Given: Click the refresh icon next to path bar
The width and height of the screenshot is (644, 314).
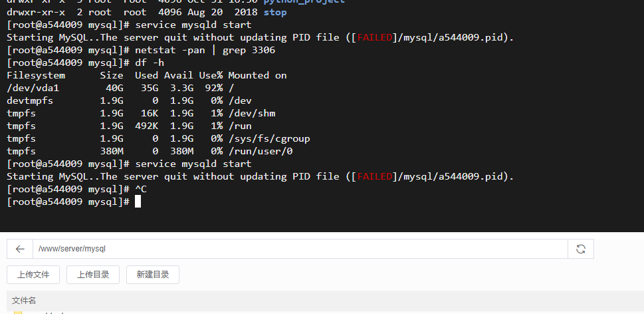Looking at the screenshot, I should pos(581,249).
